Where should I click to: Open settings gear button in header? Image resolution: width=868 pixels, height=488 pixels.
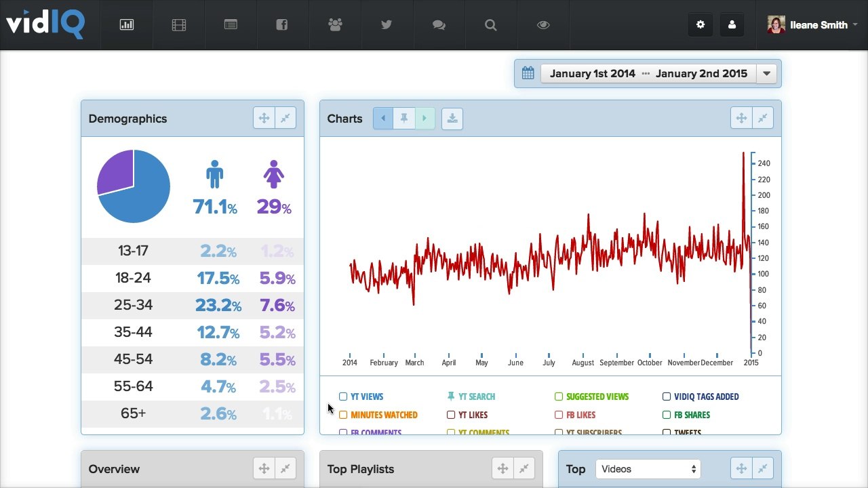pos(701,25)
